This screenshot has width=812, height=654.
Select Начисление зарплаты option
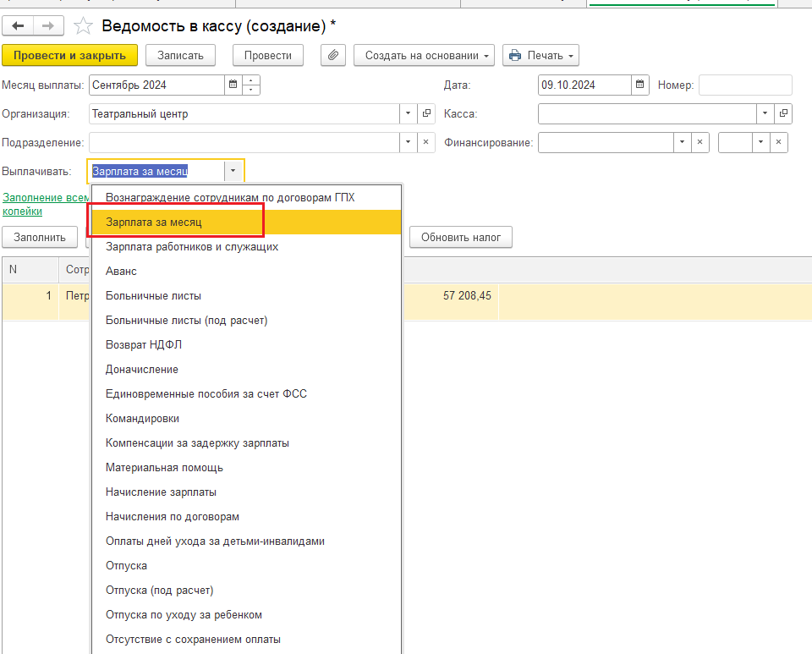246,492
